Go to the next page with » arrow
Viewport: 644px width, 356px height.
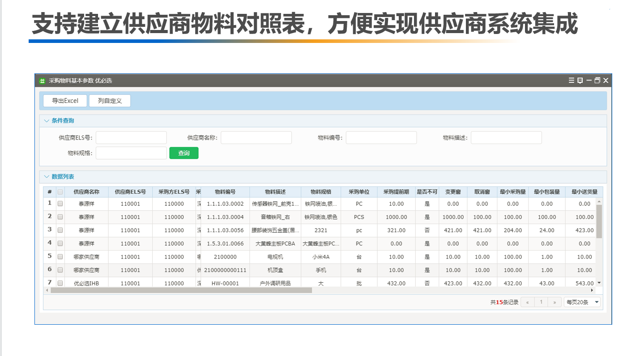(554, 302)
